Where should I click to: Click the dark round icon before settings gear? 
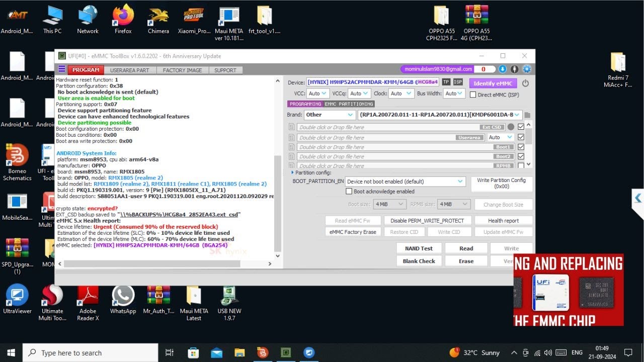(515, 69)
